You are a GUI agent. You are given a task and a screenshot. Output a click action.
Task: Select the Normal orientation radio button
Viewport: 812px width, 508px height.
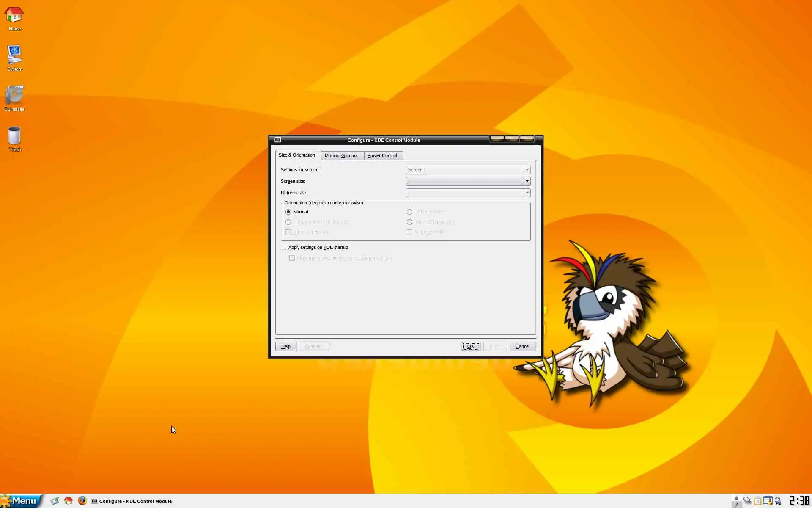288,212
